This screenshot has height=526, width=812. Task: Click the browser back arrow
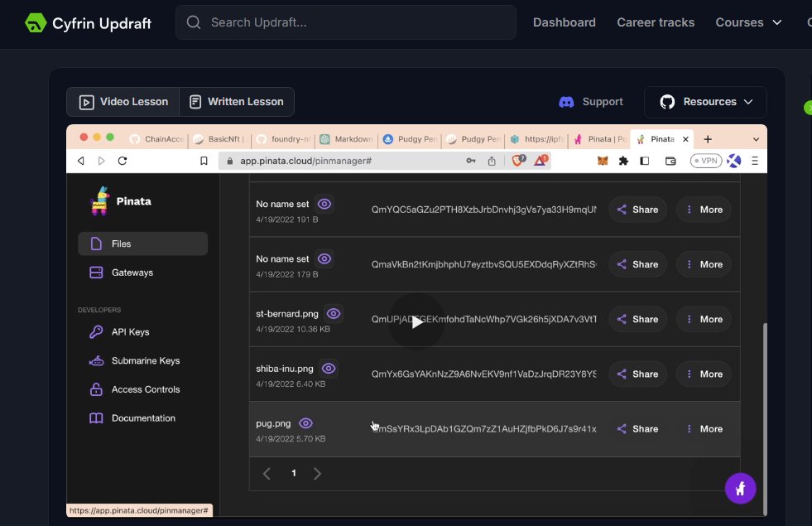[x=81, y=161]
